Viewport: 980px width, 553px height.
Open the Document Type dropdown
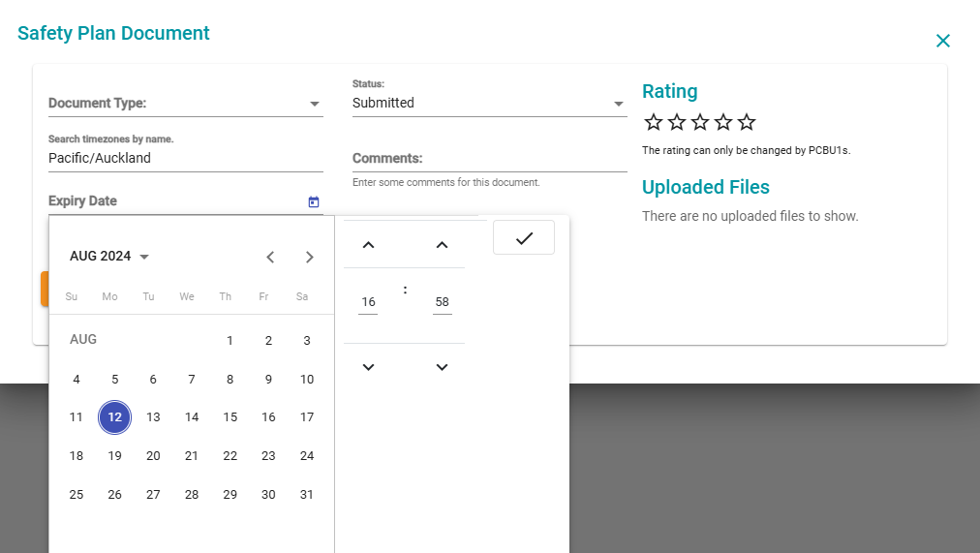(x=185, y=104)
